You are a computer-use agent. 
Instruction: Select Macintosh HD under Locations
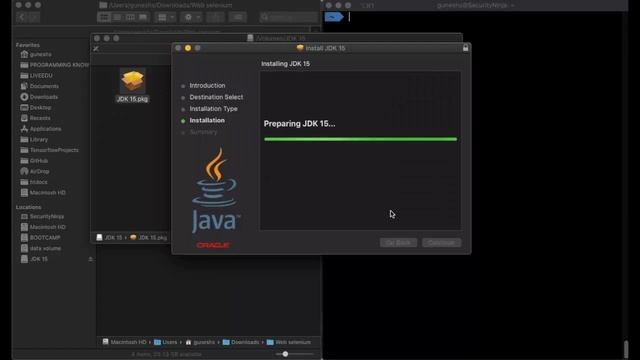pos(43,227)
